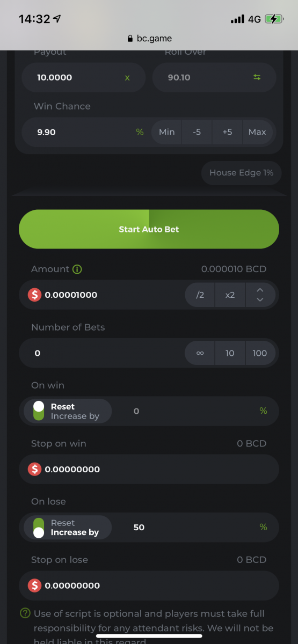Set win chance to Max
The image size is (298, 644).
tap(257, 131)
